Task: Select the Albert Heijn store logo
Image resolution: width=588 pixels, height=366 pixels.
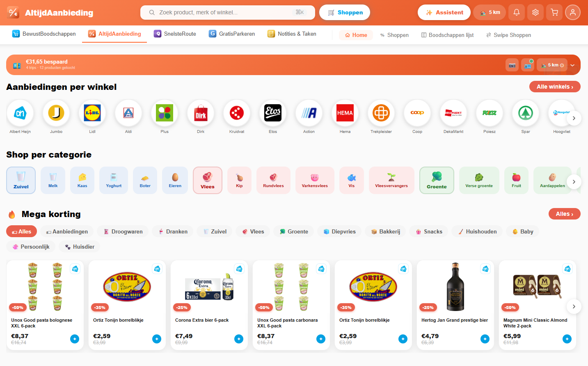Action: [x=20, y=113]
